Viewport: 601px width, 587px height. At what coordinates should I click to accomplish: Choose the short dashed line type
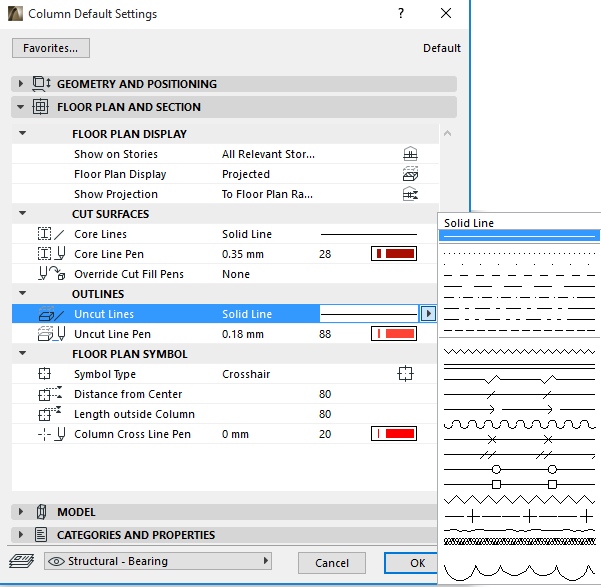[x=519, y=275]
